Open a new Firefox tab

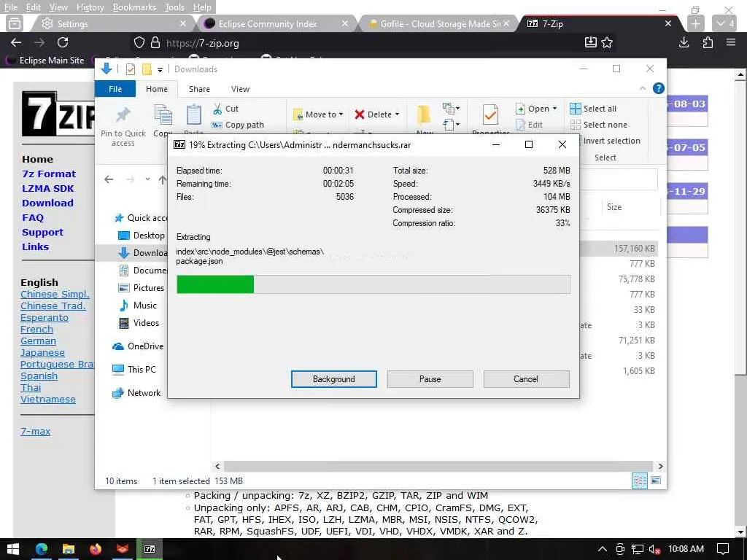[x=695, y=23]
